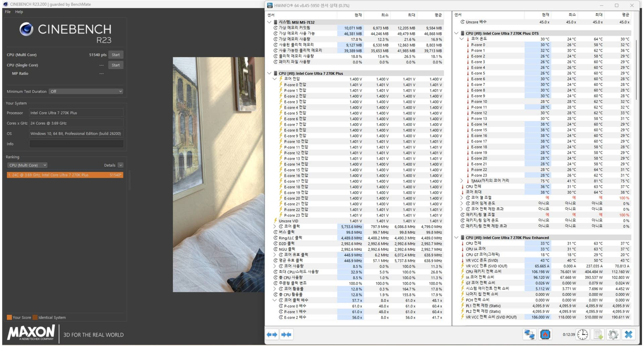Open remote monitoring network computers icon
Viewport: 644px width, 347px height.
click(x=530, y=335)
